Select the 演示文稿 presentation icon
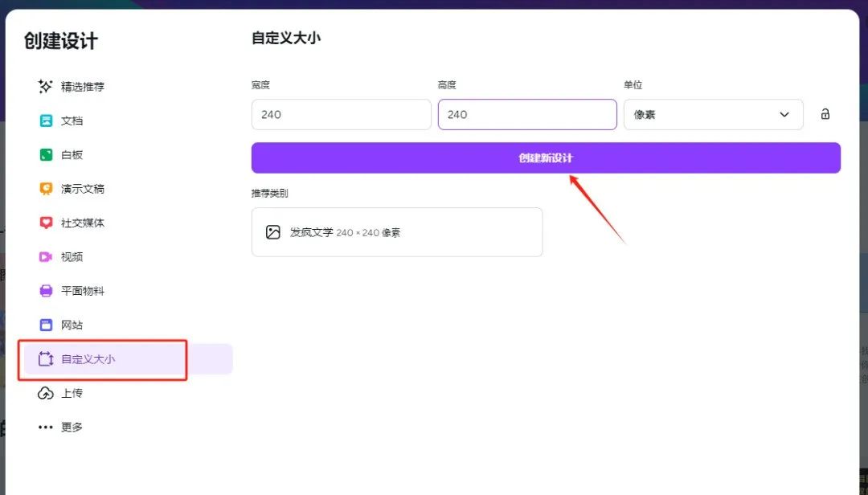 point(46,189)
